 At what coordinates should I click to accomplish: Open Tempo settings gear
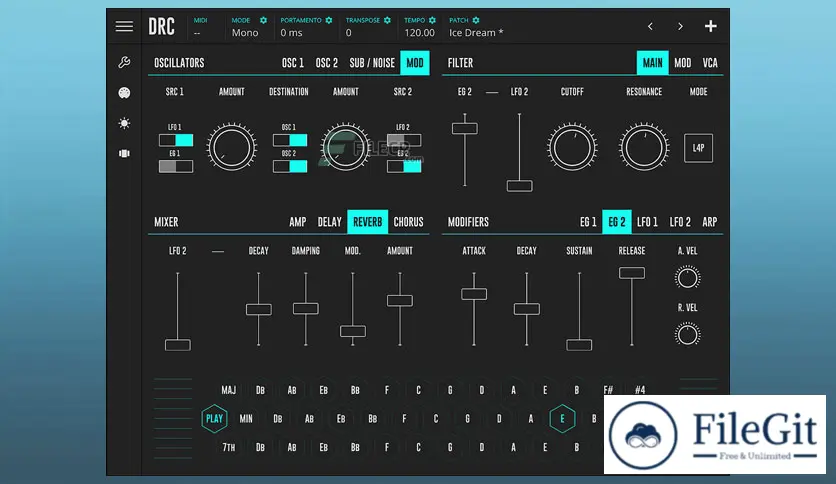[x=432, y=20]
